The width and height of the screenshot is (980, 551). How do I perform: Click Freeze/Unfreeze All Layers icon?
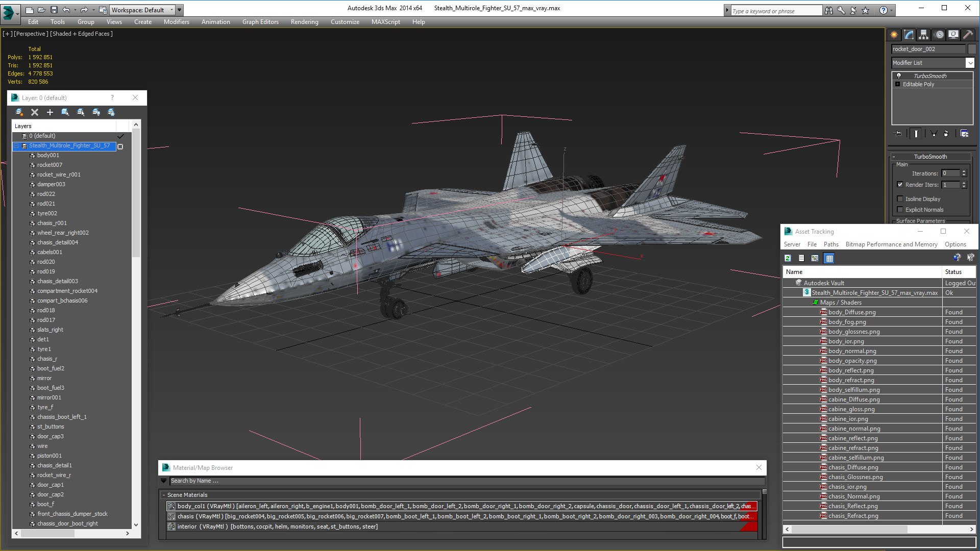point(111,112)
